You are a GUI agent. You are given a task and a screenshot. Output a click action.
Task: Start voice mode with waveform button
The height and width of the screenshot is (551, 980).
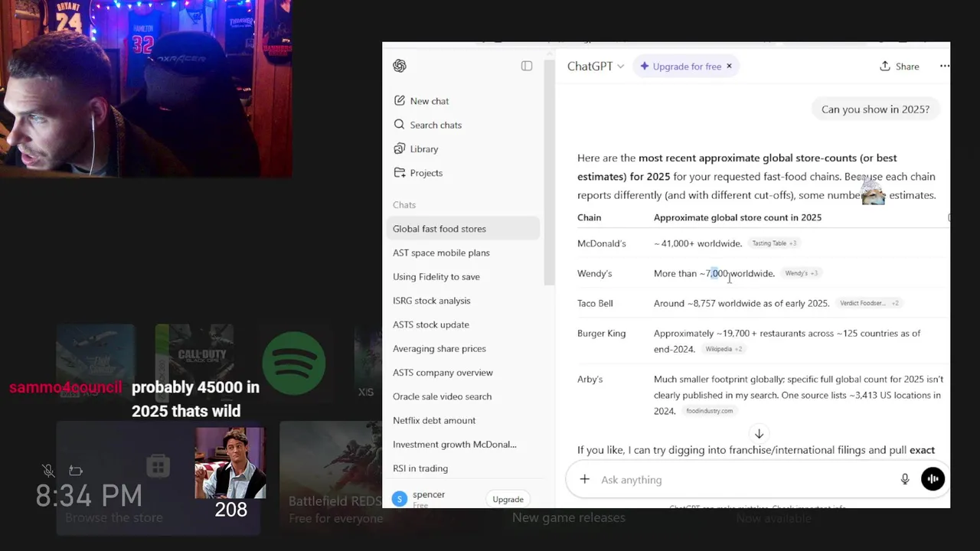coord(933,479)
